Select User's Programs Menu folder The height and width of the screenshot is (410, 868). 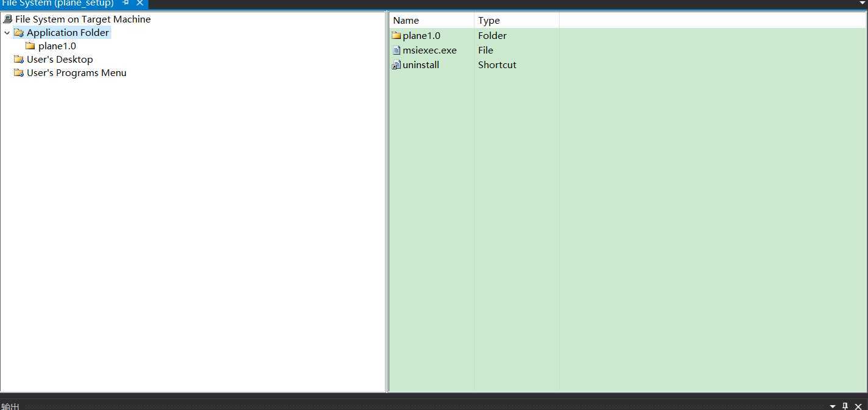(x=77, y=73)
